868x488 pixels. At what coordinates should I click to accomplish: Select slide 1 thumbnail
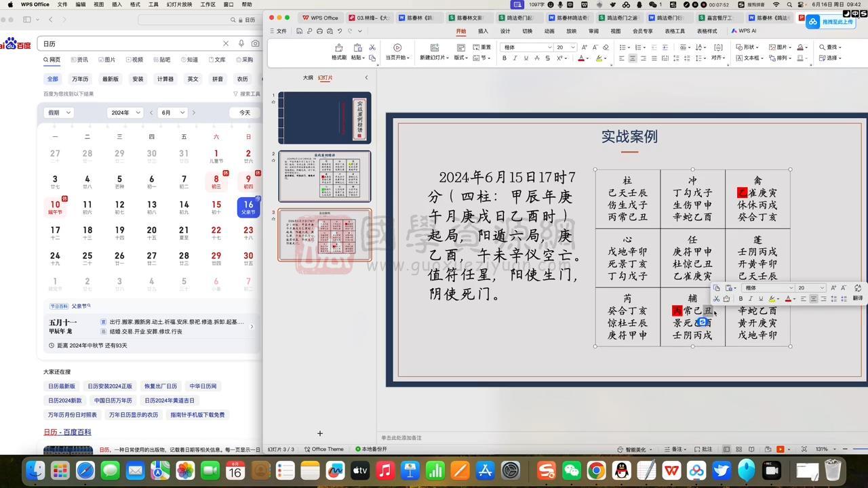(324, 118)
